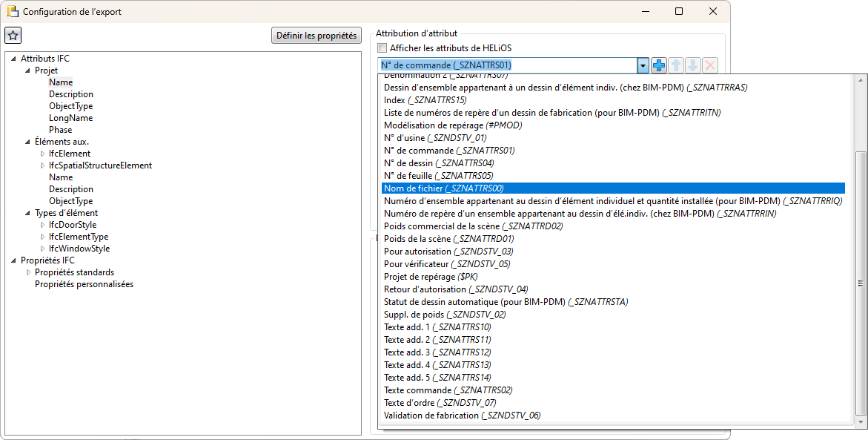Image resolution: width=868 pixels, height=440 pixels.
Task: Choose Pour vérificateur (_SZNDSTV_05)
Action: 447,264
